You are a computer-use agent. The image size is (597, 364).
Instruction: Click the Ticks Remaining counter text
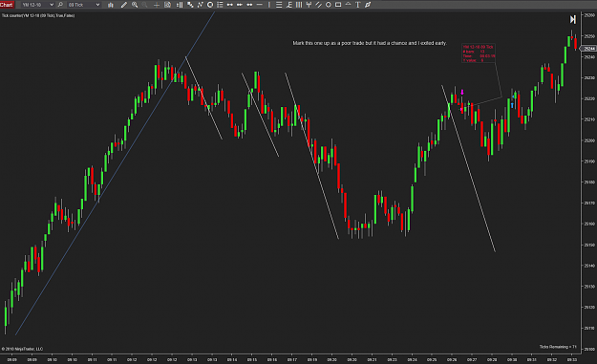tap(558, 347)
